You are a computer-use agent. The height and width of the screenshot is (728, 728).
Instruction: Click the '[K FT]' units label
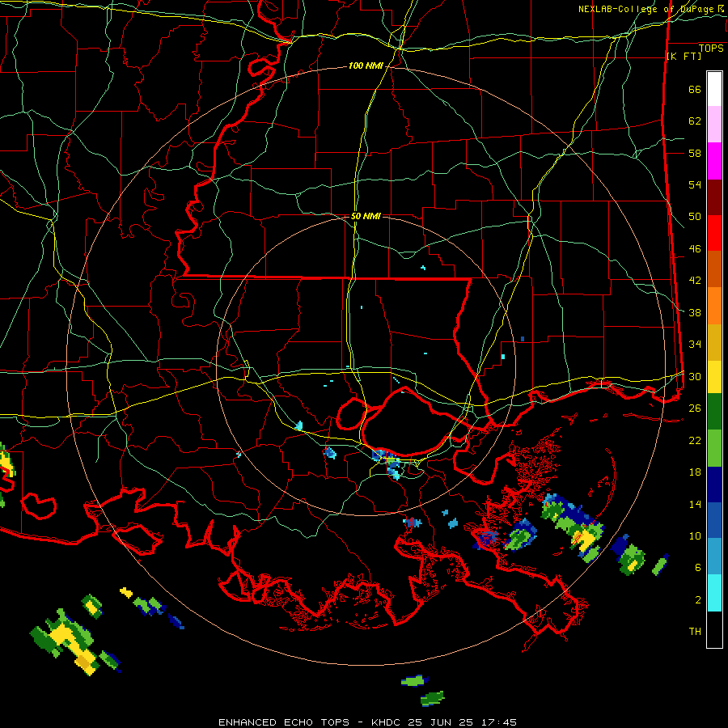[684, 56]
